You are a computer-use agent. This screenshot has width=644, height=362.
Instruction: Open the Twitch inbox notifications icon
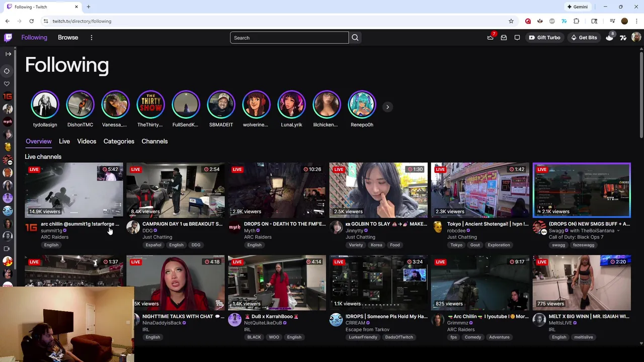(504, 38)
